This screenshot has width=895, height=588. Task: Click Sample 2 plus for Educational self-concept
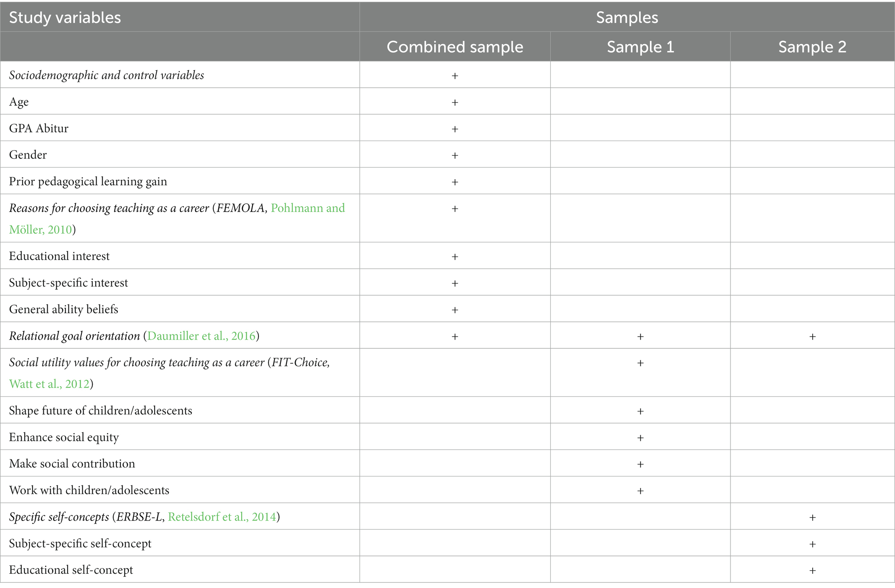point(812,571)
